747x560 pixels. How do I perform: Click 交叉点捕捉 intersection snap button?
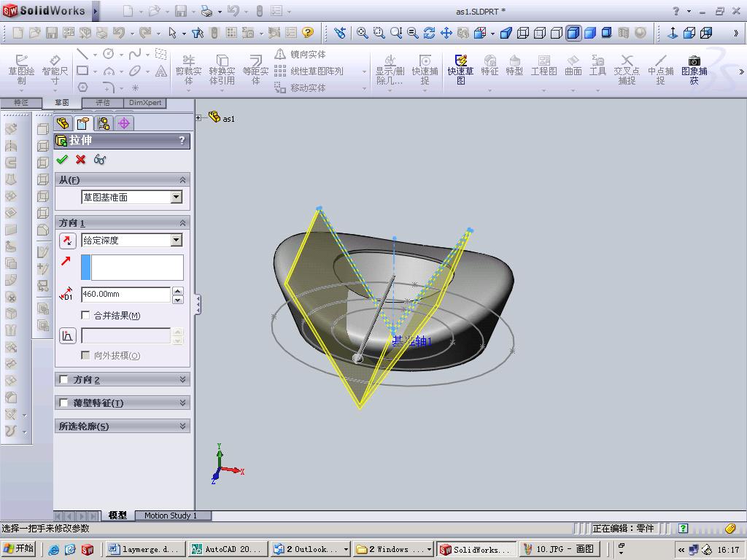click(x=627, y=69)
